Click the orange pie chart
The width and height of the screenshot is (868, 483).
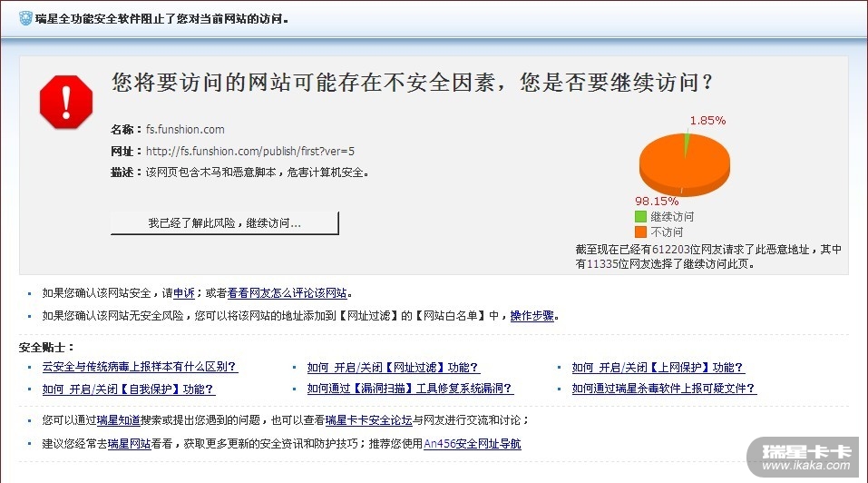684,164
